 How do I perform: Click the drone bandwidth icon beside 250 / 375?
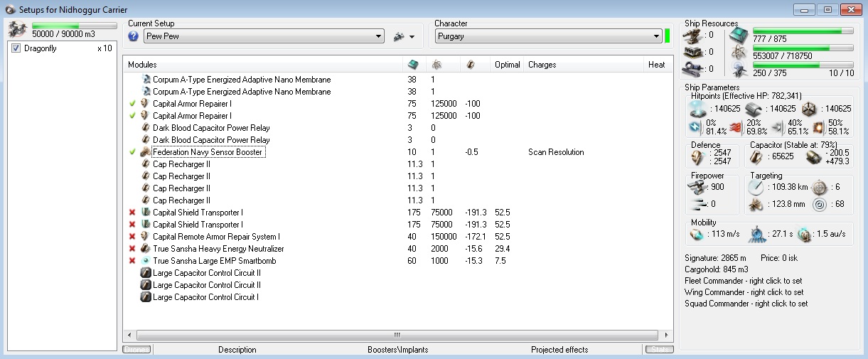[740, 69]
